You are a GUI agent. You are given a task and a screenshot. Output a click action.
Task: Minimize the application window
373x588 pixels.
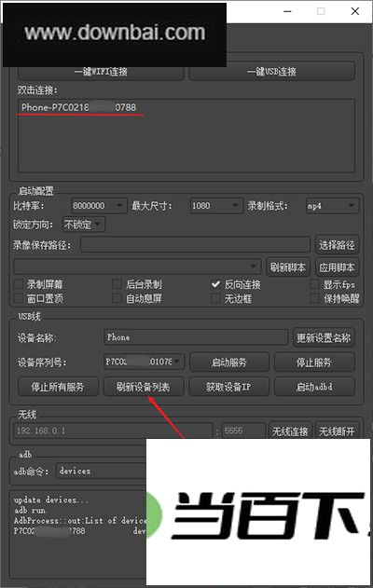point(288,11)
